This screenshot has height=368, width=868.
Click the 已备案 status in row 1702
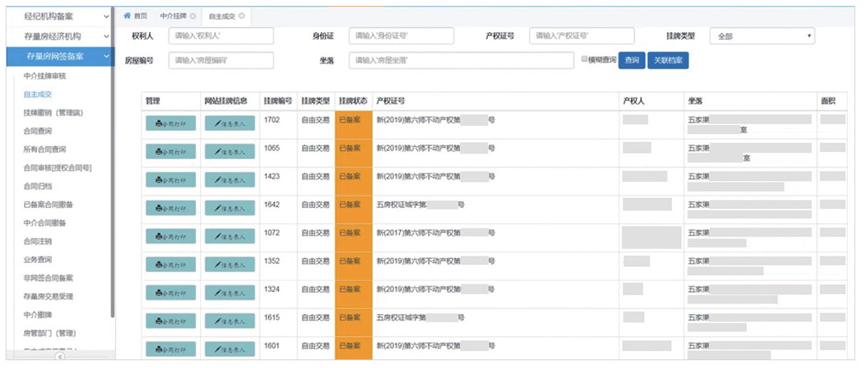[x=350, y=120]
